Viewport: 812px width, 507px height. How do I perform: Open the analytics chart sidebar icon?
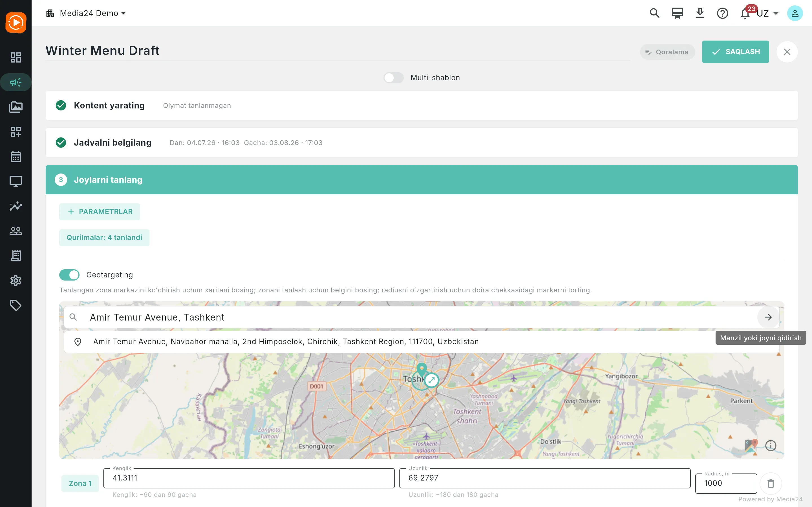pos(16,206)
